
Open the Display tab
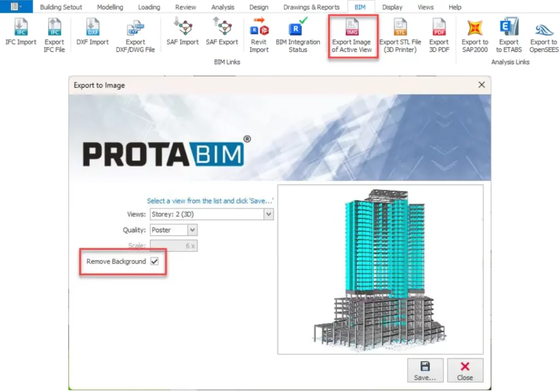click(x=392, y=7)
